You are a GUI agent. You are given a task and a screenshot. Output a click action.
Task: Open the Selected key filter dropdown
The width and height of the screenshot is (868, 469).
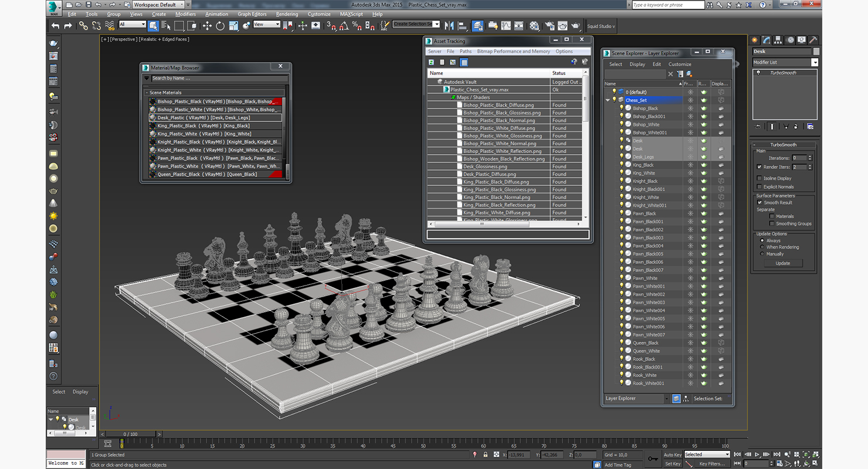point(707,454)
